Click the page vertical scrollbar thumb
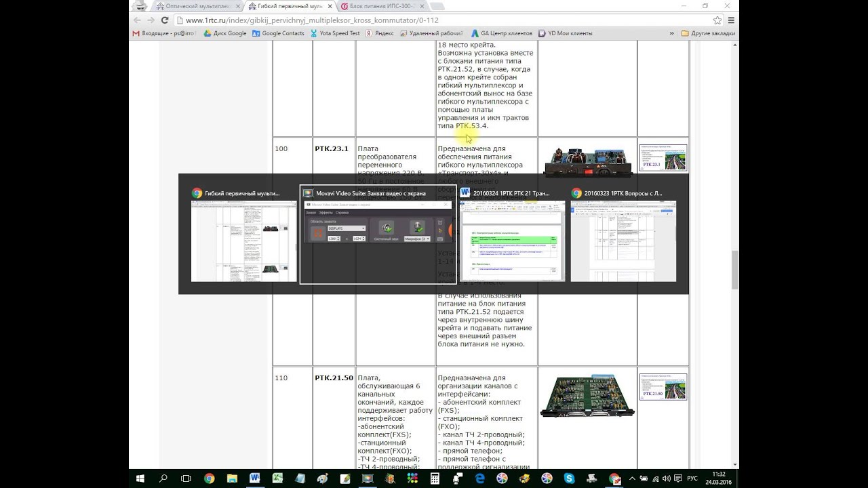Image resolution: width=868 pixels, height=488 pixels. [x=735, y=269]
